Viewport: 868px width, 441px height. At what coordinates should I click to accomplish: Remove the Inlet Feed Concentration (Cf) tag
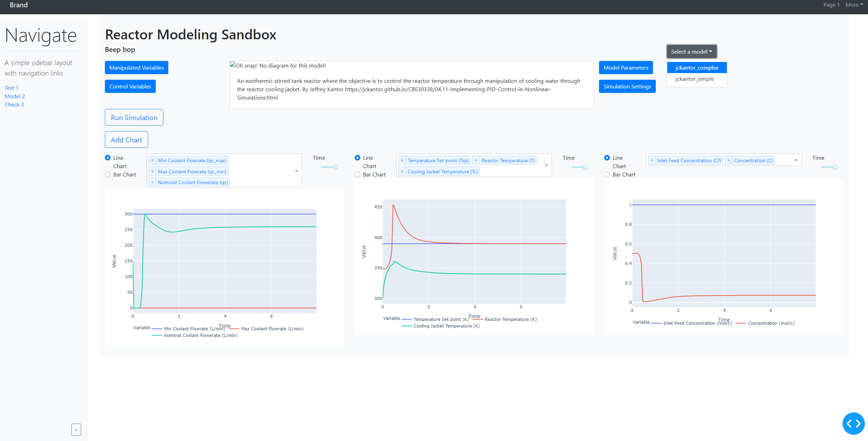point(652,160)
